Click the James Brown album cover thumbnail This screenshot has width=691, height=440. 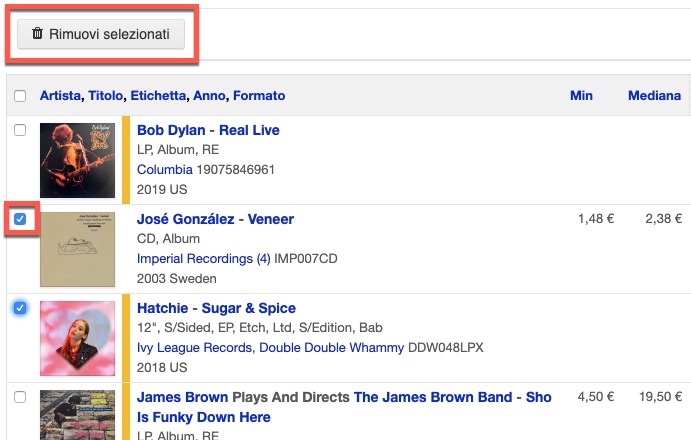pyautogui.click(x=78, y=415)
